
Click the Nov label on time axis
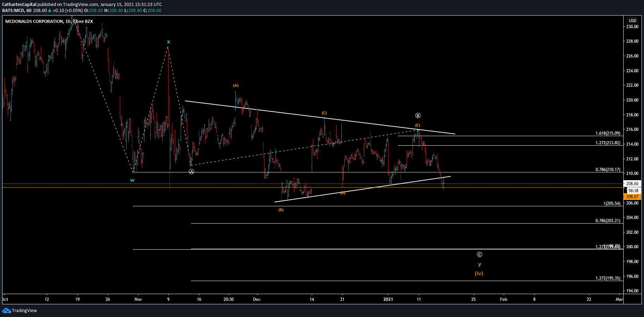tap(138, 299)
